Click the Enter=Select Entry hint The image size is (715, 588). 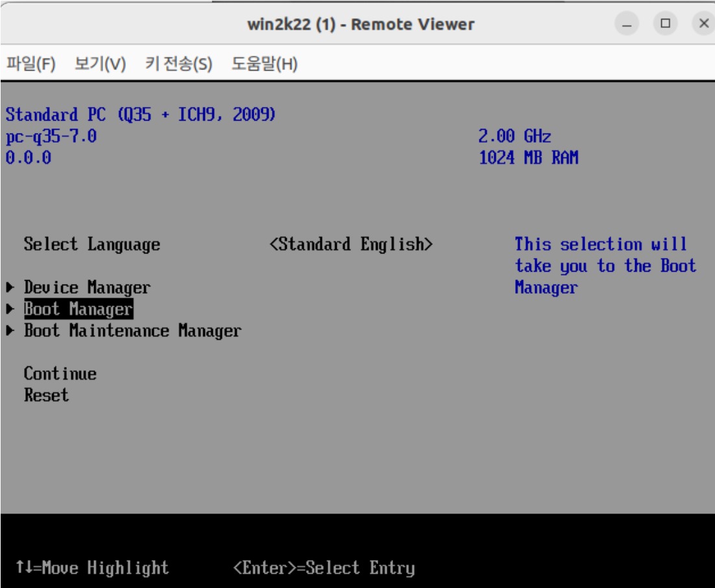point(324,568)
